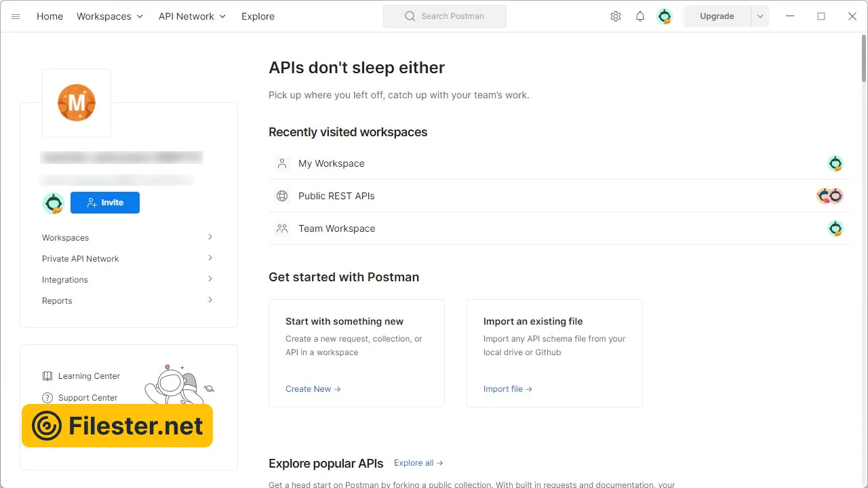868x488 pixels.
Task: Click the Support Center help icon
Action: pos(47,398)
